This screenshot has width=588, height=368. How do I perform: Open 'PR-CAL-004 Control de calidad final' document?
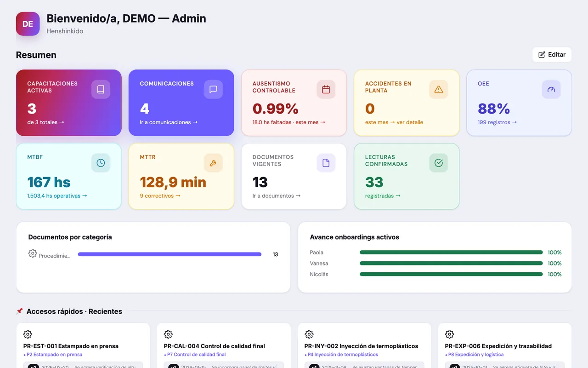(x=215, y=346)
